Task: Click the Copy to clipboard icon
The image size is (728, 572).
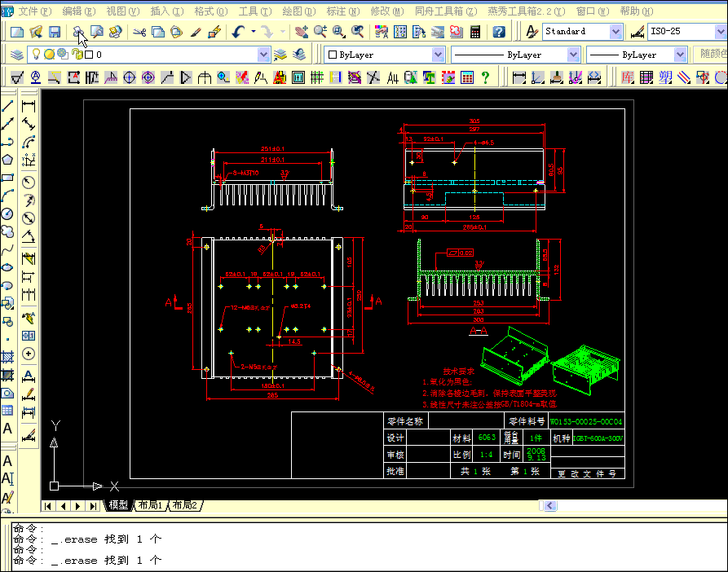Action: click(158, 32)
